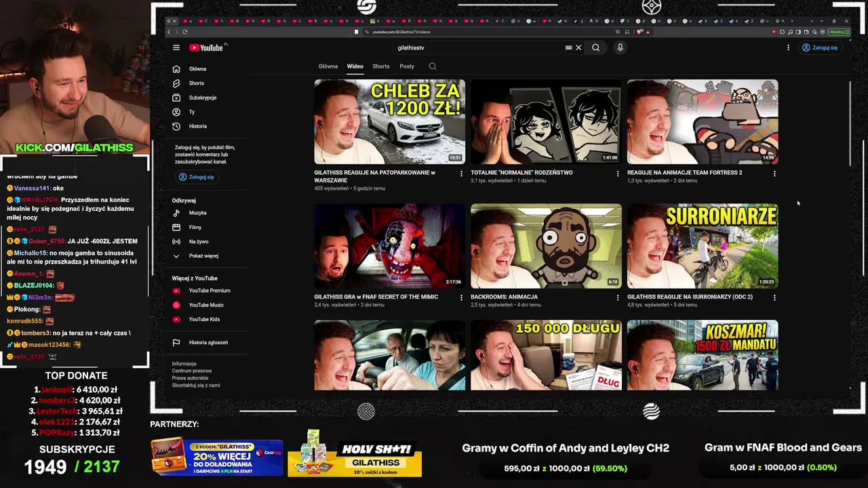Open more options for patoparkowanie video
Viewport: 868px width, 488px height.
tap(461, 174)
